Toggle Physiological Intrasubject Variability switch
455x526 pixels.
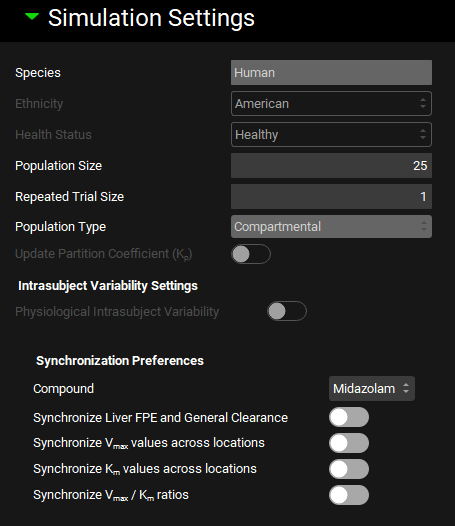click(x=287, y=311)
